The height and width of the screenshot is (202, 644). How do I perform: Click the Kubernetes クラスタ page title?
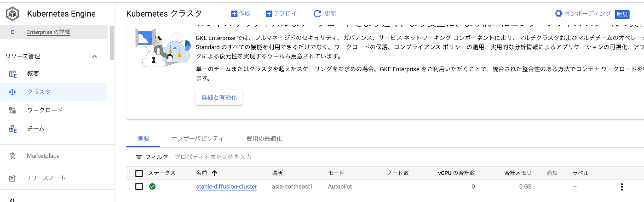click(164, 14)
